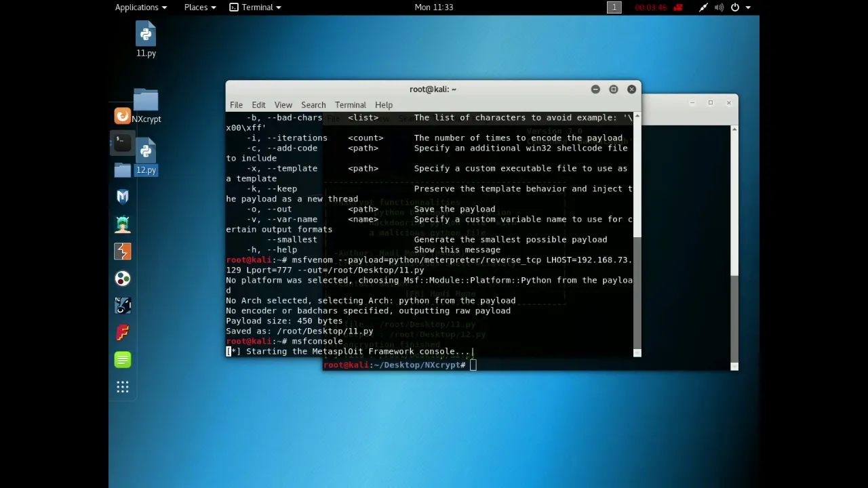
Task: Click the '--smallest' option line
Action: pyautogui.click(x=437, y=239)
